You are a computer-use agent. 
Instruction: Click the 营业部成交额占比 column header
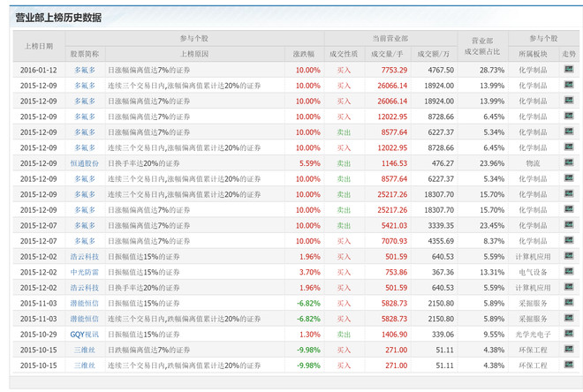(482, 46)
